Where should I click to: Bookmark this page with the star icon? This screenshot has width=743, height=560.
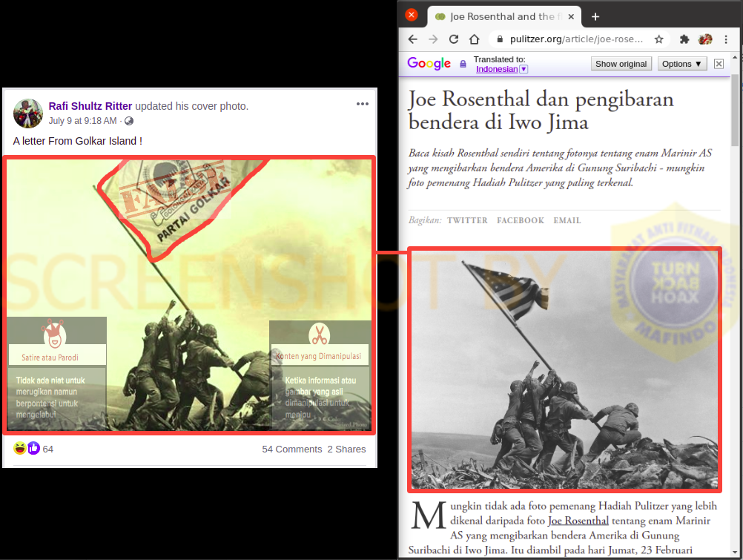point(658,39)
